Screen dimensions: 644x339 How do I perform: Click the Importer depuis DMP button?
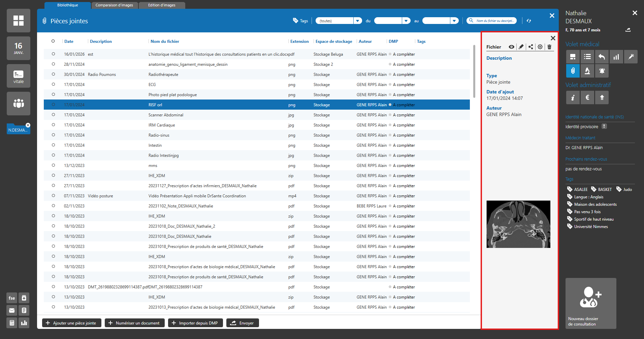[195, 323]
